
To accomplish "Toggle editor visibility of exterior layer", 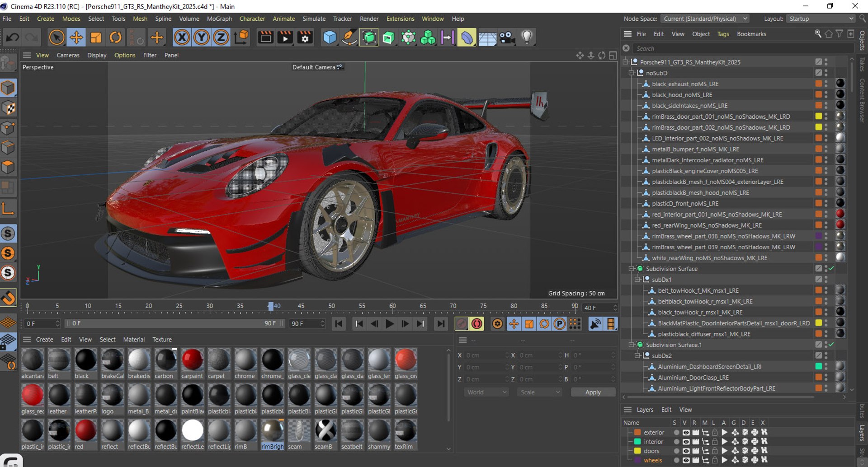I will [x=686, y=432].
